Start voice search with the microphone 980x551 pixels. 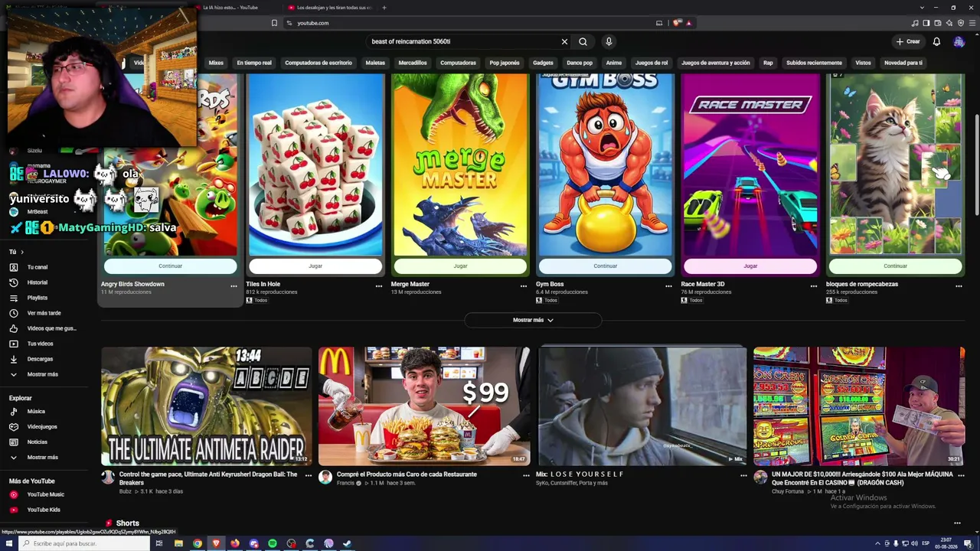click(x=609, y=41)
